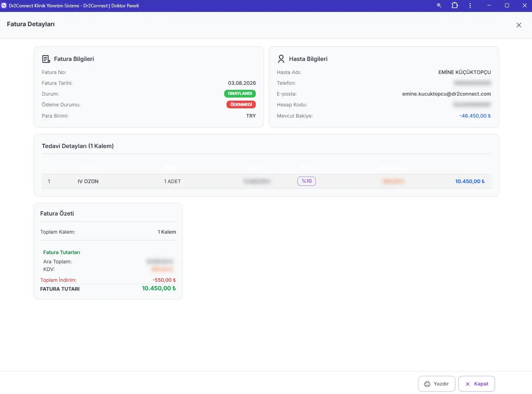The height and width of the screenshot is (394, 532).
Task: Click the Ara Toplam label
Action: point(57,261)
